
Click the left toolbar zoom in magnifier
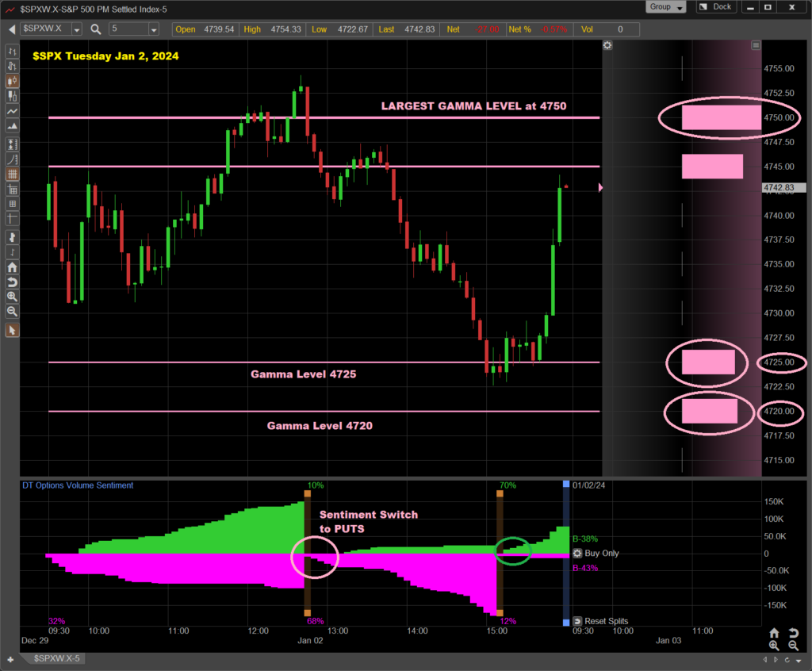point(12,296)
